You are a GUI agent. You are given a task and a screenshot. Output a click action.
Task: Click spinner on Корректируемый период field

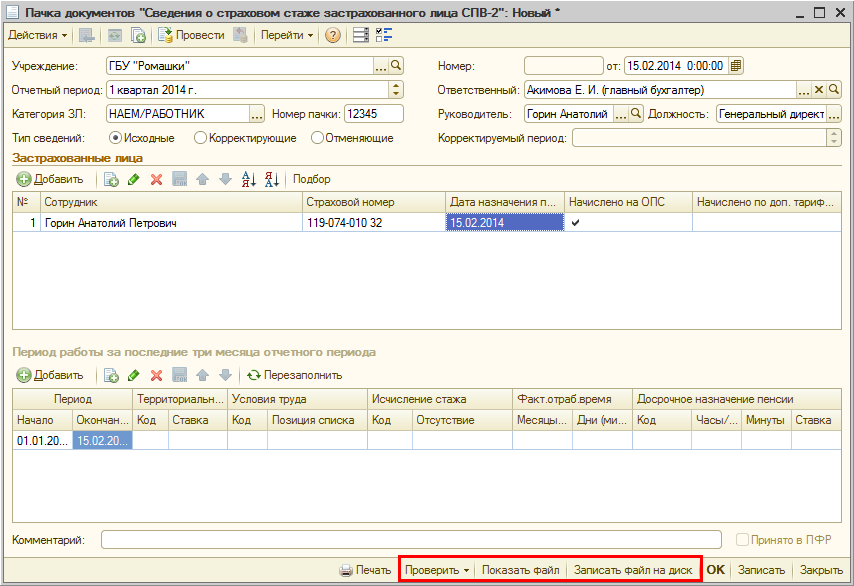click(x=834, y=138)
